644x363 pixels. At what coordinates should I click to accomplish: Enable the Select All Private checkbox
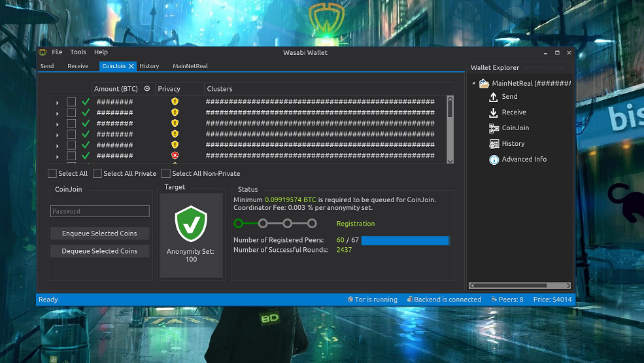point(97,173)
